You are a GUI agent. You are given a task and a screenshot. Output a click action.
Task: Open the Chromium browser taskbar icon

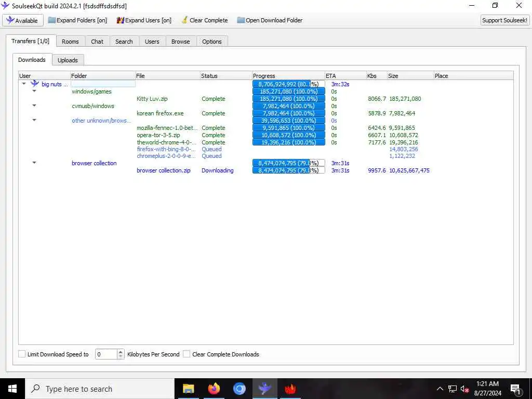[239, 389]
